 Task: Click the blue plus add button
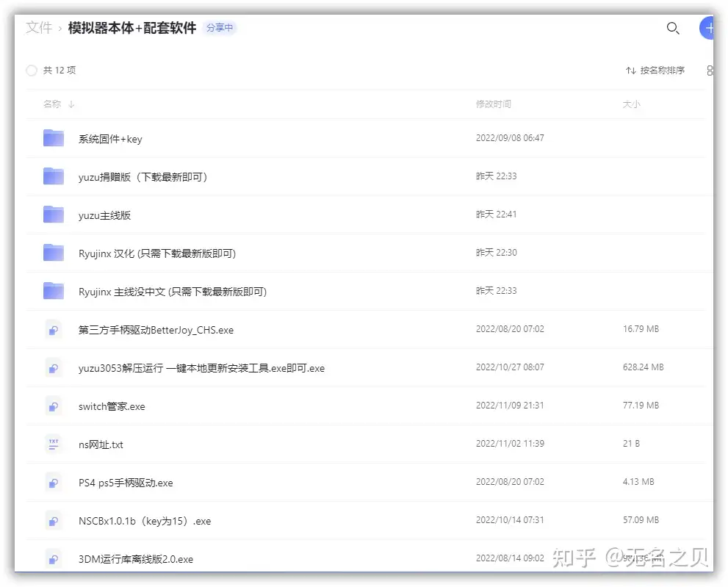tap(707, 28)
